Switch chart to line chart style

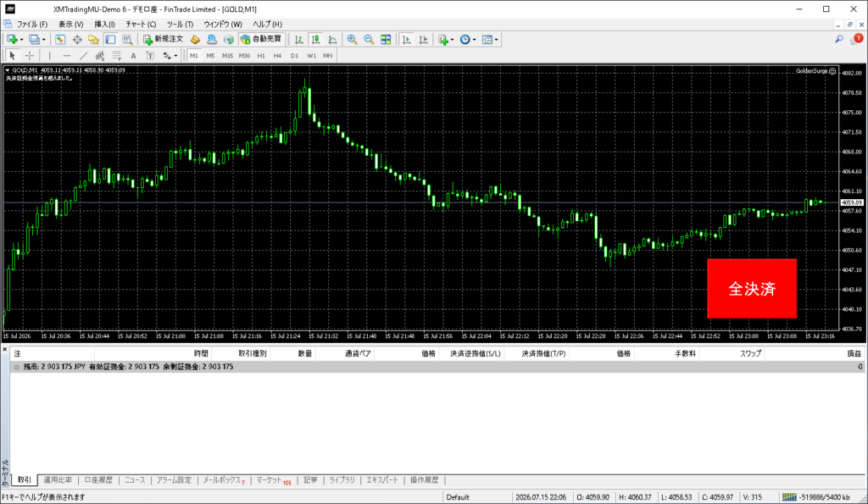coord(332,39)
